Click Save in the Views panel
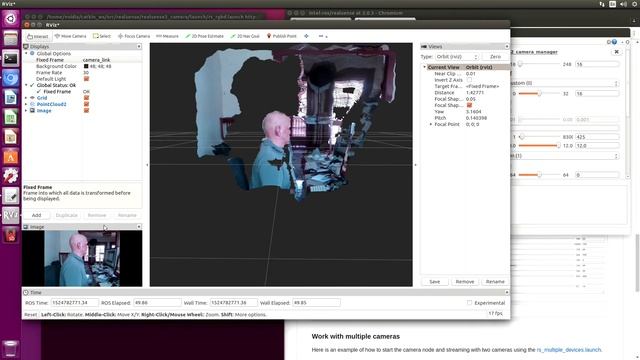Screen dimensions: 640x360 pyautogui.click(x=435, y=282)
